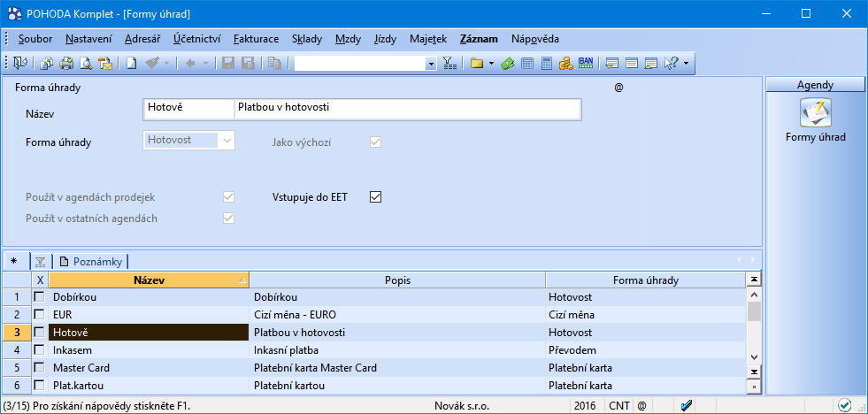Toggle Vstupuje do EET checkbox
The height and width of the screenshot is (414, 868).
(x=375, y=196)
